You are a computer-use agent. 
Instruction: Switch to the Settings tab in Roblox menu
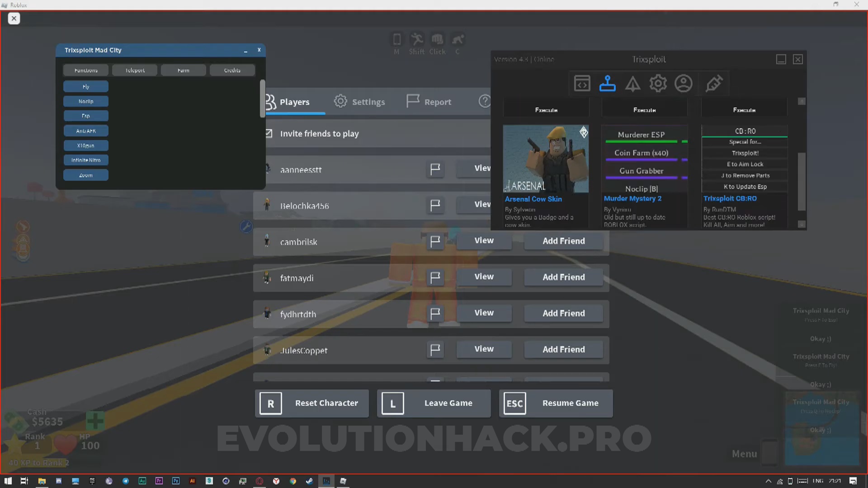[x=360, y=102]
